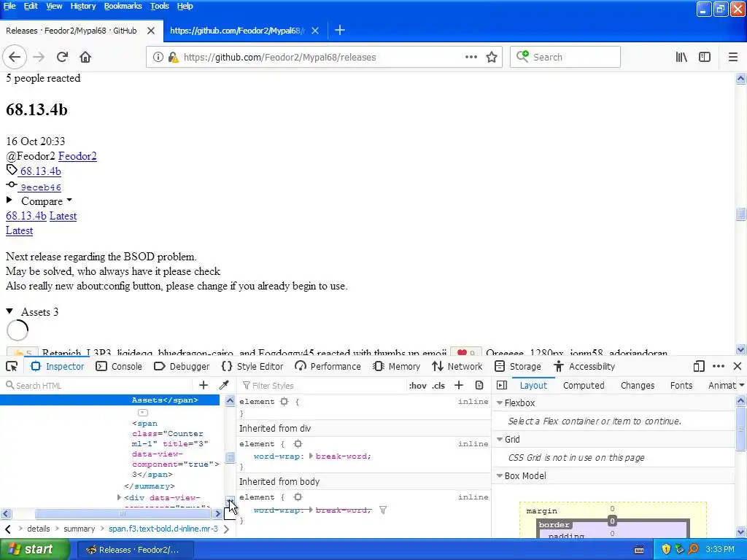Close the second github.com tab
Screen dimensions: 747x560
pyautogui.click(x=315, y=31)
